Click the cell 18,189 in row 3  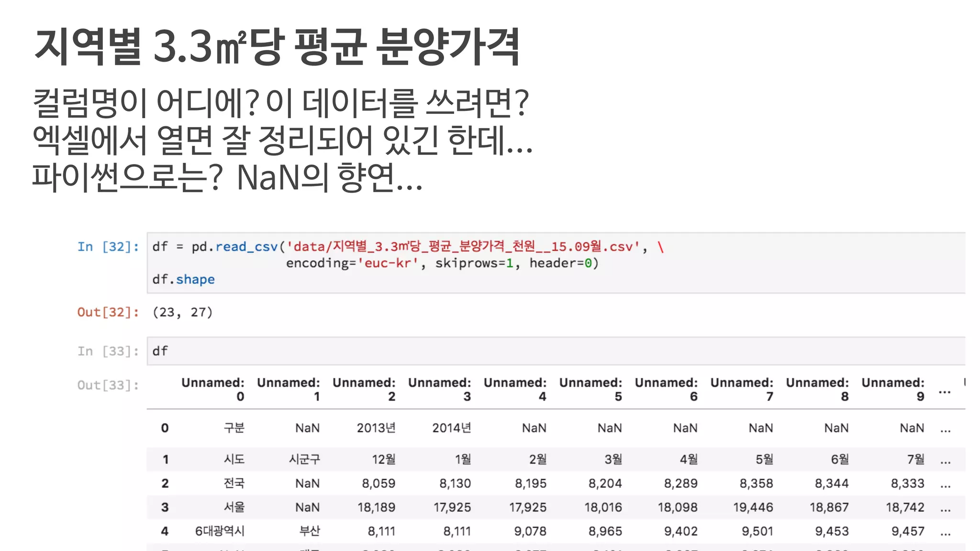tap(377, 507)
